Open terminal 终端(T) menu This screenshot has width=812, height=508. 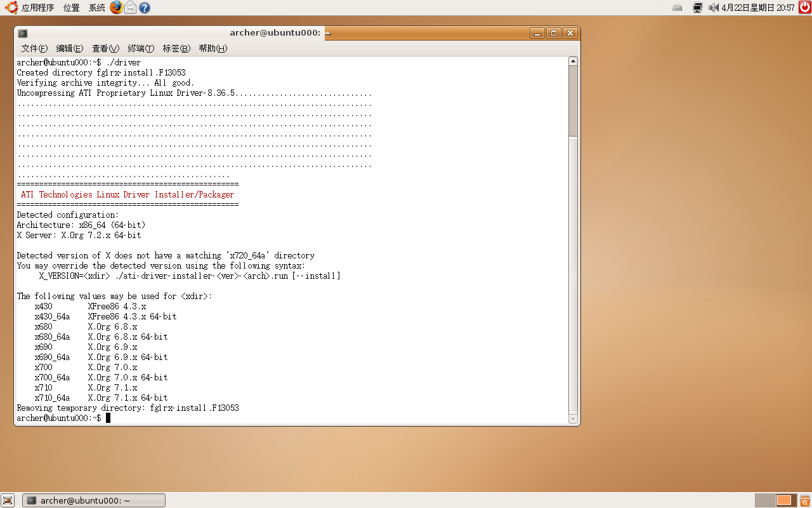pos(141,48)
